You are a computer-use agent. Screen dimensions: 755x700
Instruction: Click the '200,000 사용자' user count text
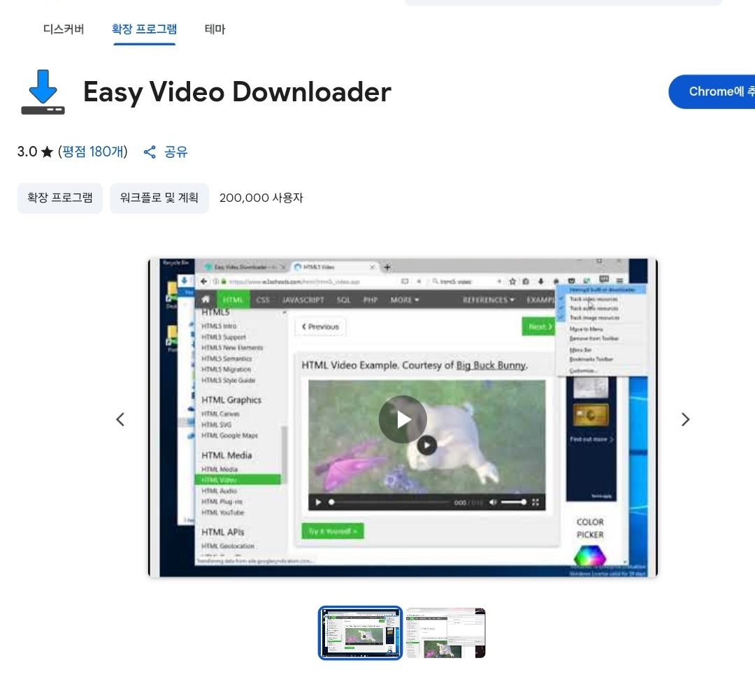[x=261, y=198]
